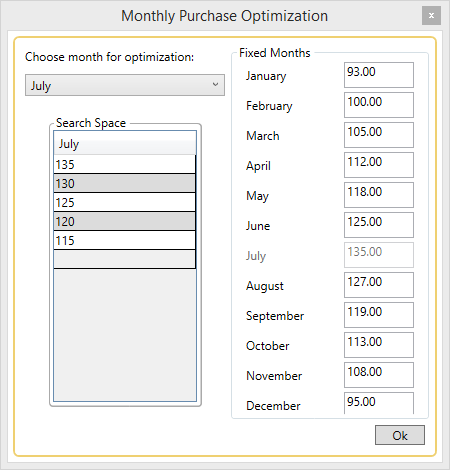Focus the March input field with 105.00

tap(379, 135)
